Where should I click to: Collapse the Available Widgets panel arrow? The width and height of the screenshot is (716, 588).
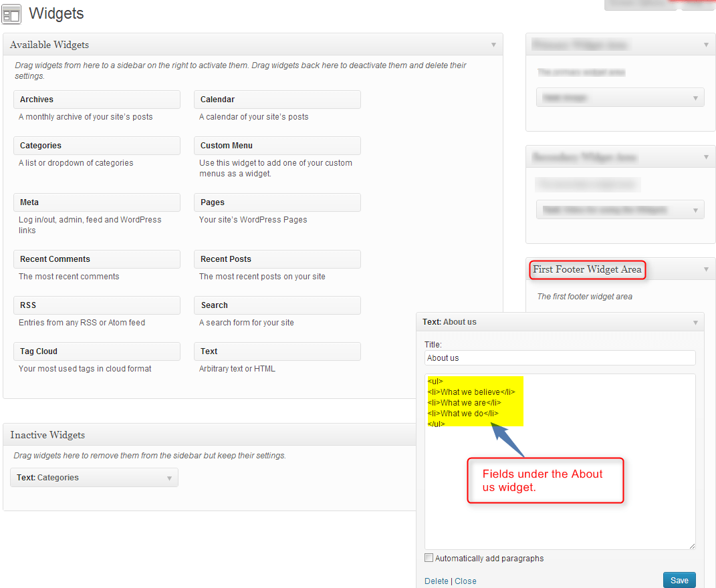click(493, 45)
